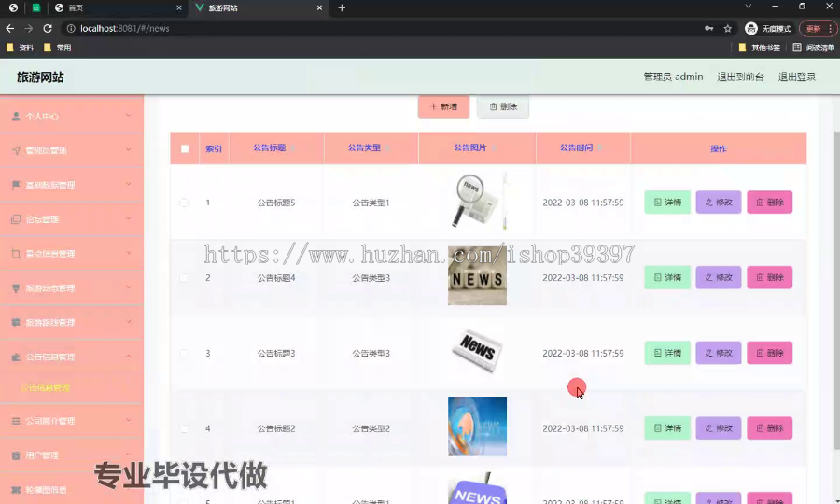Go forward with the browser forward arrow
Viewport: 840px width, 504px height.
(28, 28)
